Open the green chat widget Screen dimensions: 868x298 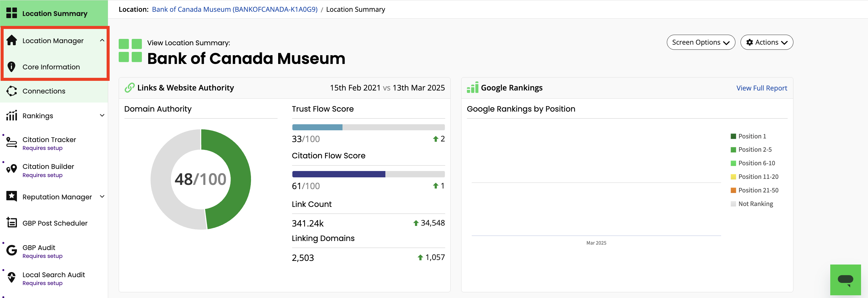tap(845, 280)
